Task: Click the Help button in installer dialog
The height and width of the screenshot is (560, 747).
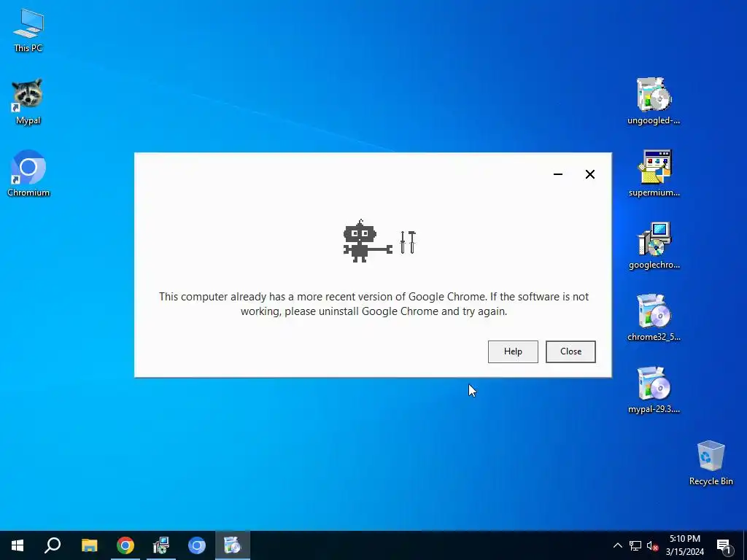Action: pyautogui.click(x=513, y=351)
